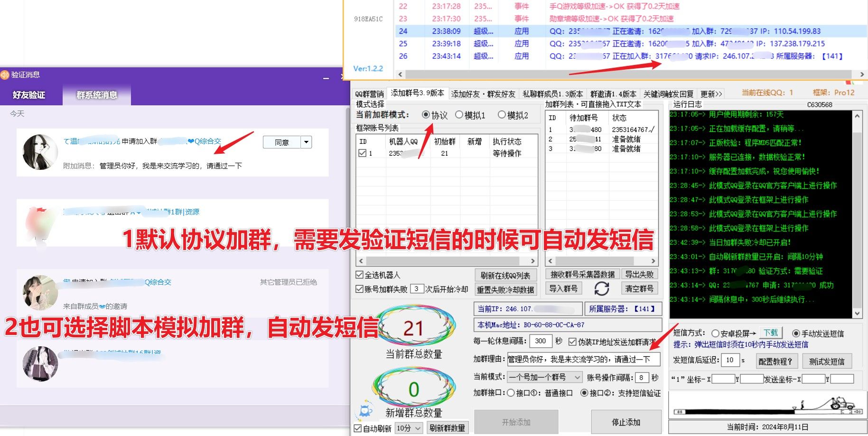Click the run log scroll down arrow
This screenshot has width=868, height=436.
[x=857, y=313]
